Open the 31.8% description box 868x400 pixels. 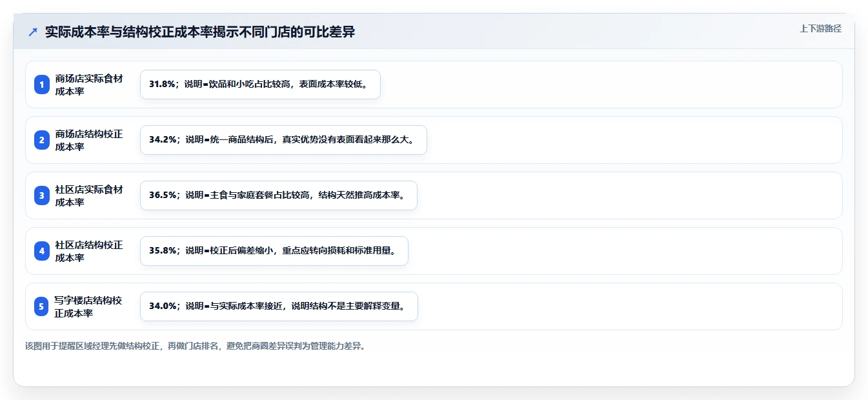click(x=260, y=85)
